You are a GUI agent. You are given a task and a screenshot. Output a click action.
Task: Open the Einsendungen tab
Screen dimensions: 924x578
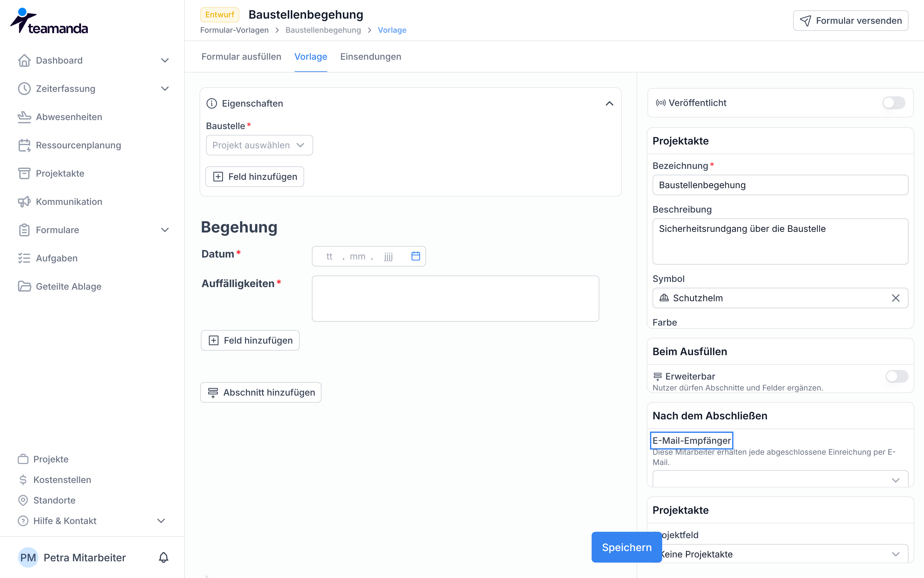[x=371, y=57]
